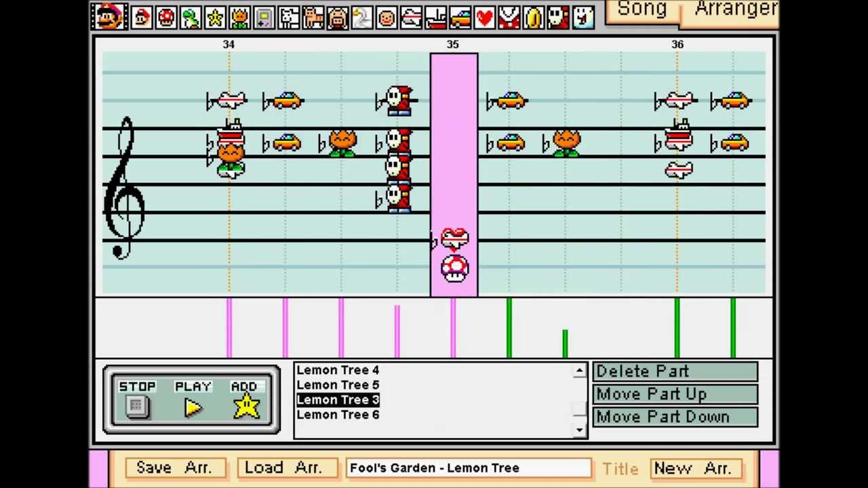Select the Car instrument icon
The height and width of the screenshot is (488, 868).
[x=460, y=16]
